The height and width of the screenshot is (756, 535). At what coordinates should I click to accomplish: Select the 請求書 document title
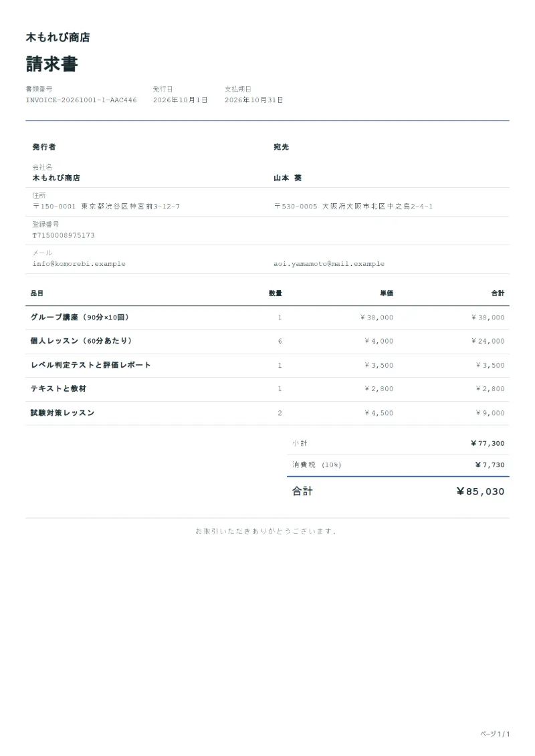pyautogui.click(x=51, y=64)
